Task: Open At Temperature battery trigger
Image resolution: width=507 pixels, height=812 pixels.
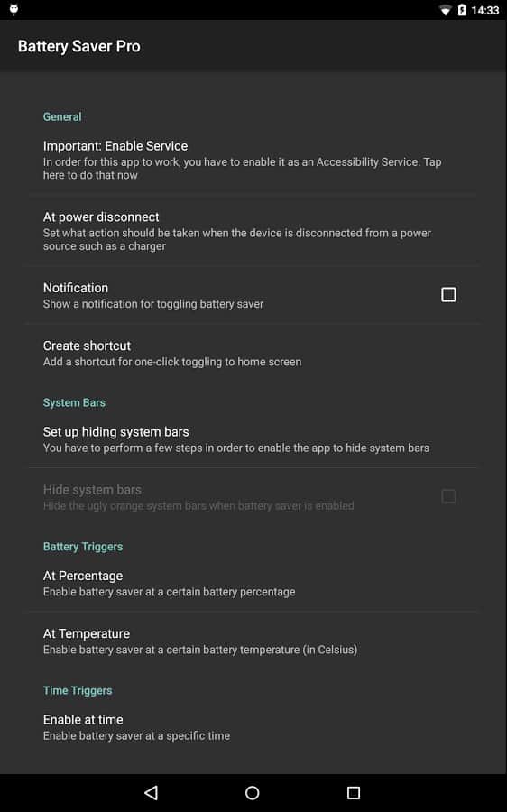Action: pyautogui.click(x=253, y=641)
